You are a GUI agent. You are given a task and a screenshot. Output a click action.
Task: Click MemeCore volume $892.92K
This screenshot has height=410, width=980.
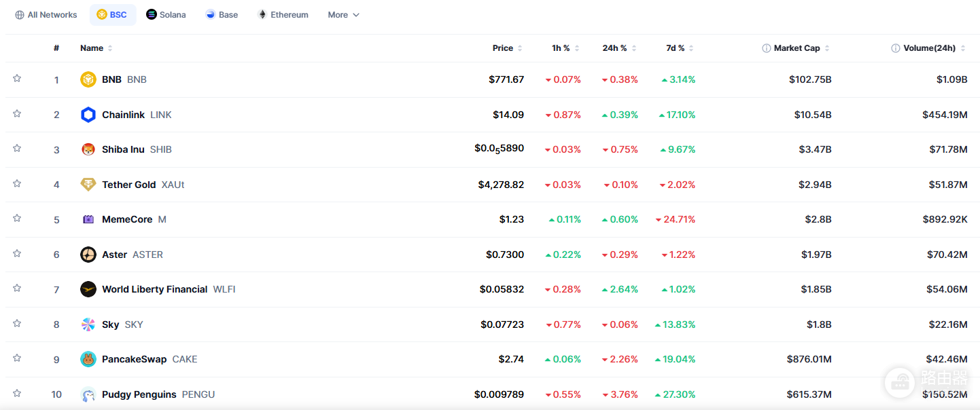click(945, 219)
